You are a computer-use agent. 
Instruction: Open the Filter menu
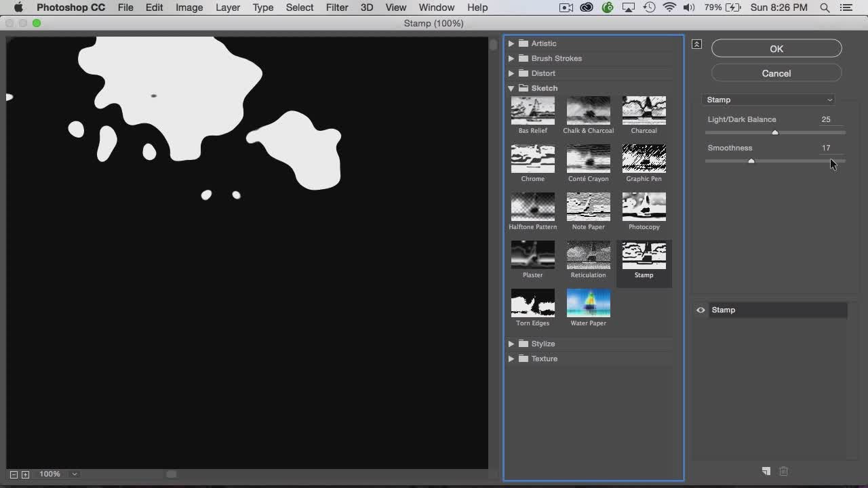tap(337, 7)
